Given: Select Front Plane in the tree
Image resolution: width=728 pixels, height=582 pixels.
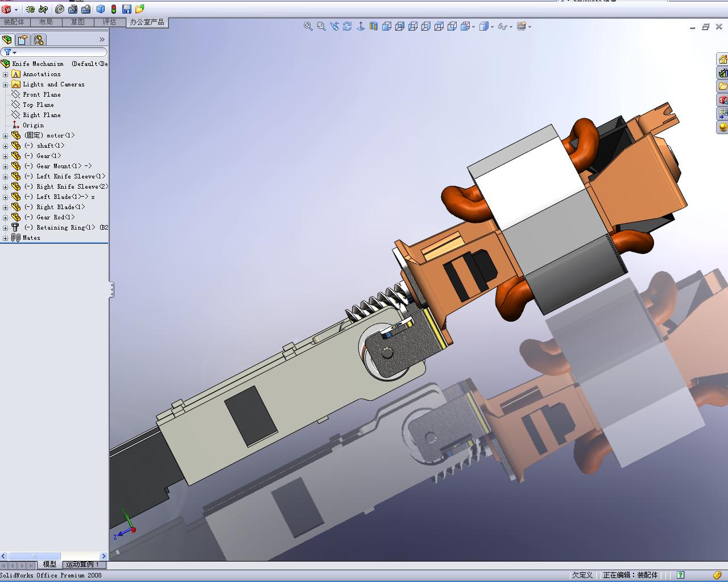Looking at the screenshot, I should (42, 95).
